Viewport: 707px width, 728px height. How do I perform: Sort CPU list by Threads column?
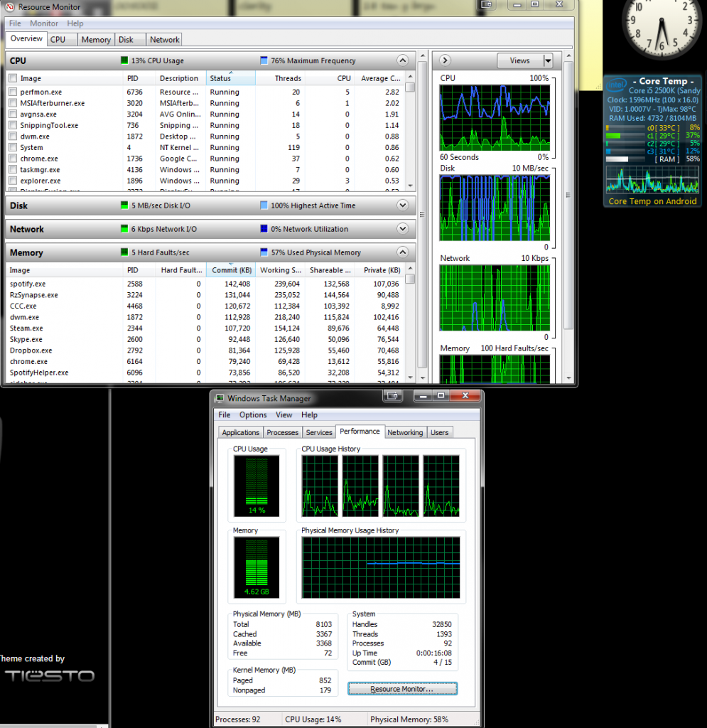point(280,78)
